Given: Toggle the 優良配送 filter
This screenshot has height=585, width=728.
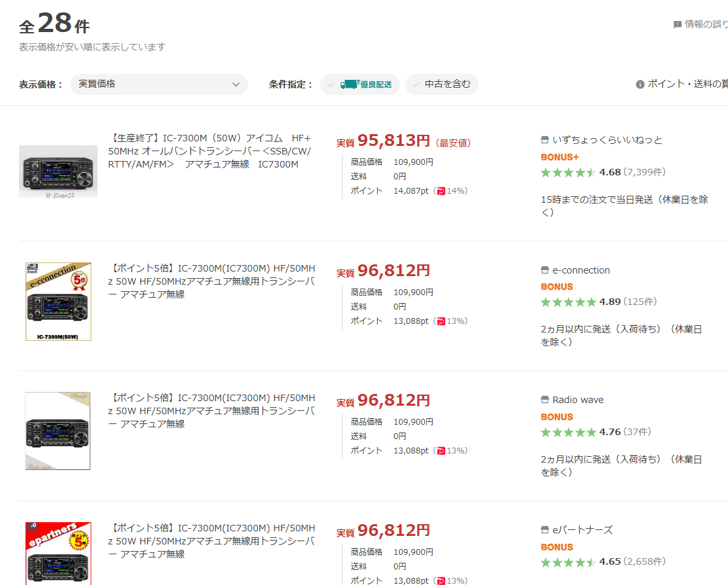Looking at the screenshot, I should tap(360, 84).
